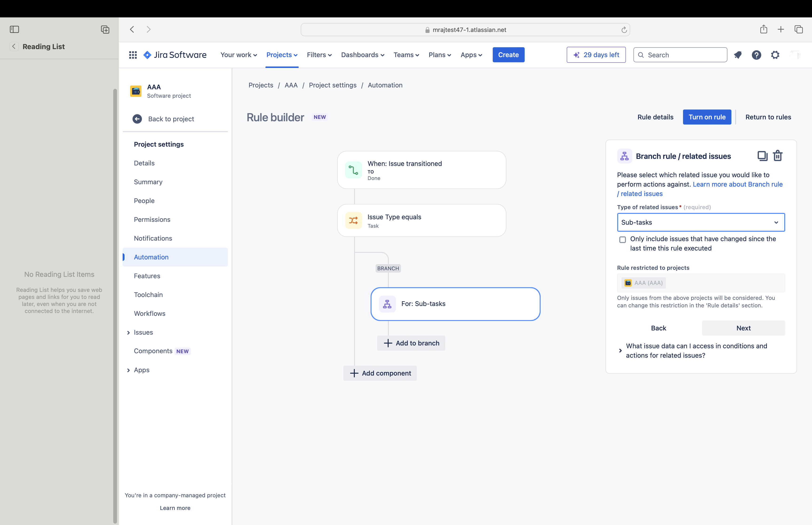Open the app switcher grid icon
812x525 pixels.
[x=133, y=55]
